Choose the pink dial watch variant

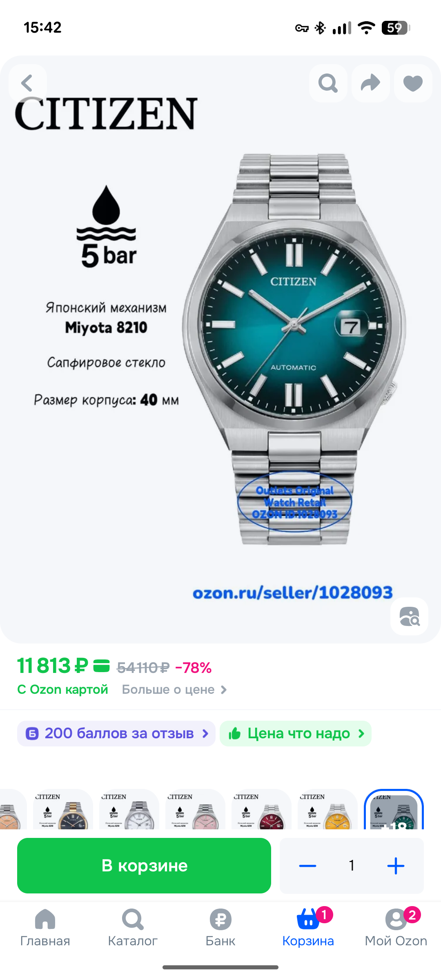tap(195, 809)
